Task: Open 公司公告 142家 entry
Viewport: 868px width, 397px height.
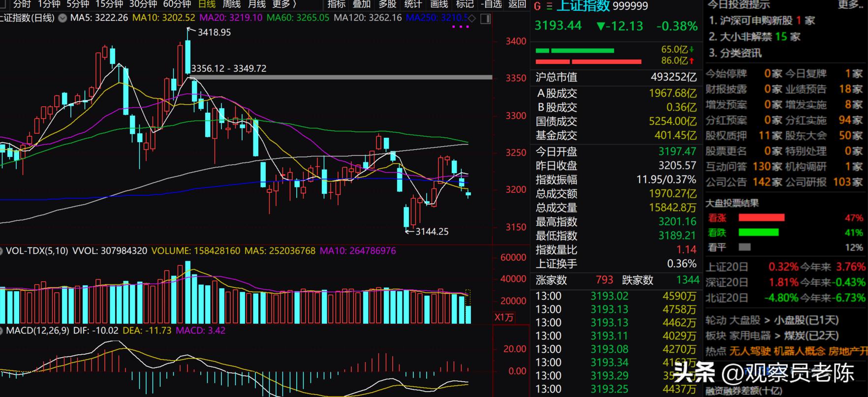Action: point(744,182)
